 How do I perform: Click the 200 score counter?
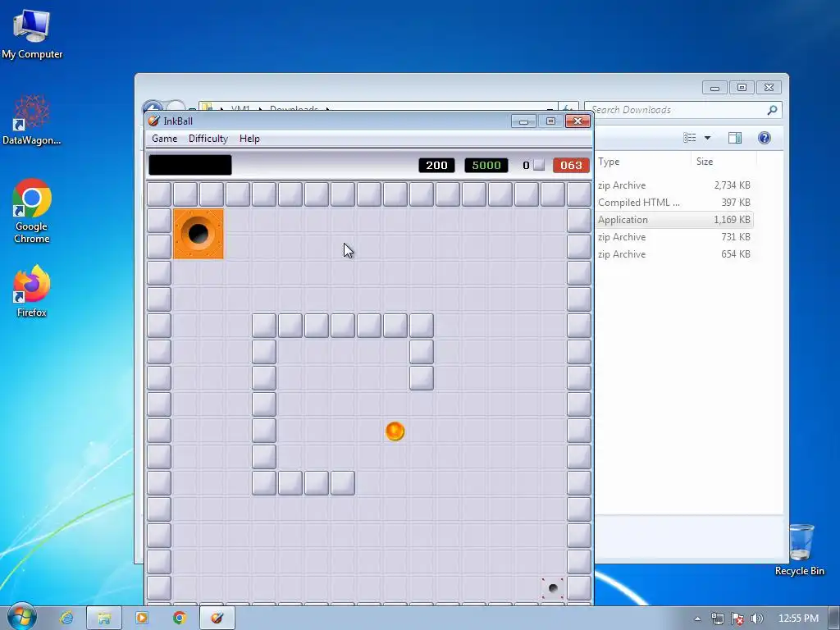pyautogui.click(x=436, y=166)
